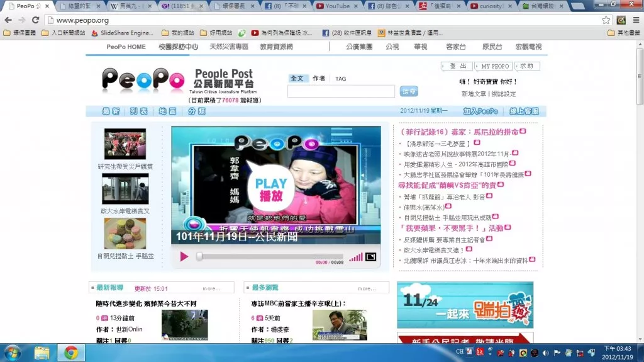Click PeoPo HOME in top navigation

pos(126,47)
